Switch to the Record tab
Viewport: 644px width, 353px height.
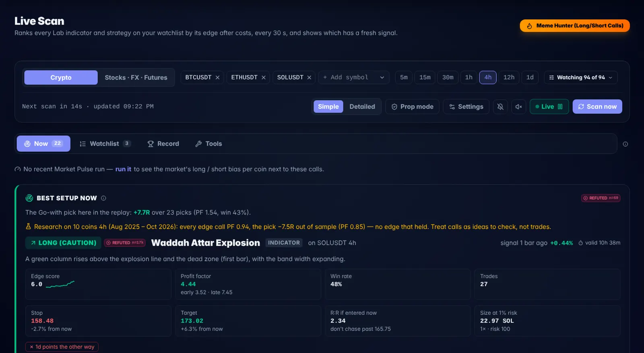(x=163, y=144)
